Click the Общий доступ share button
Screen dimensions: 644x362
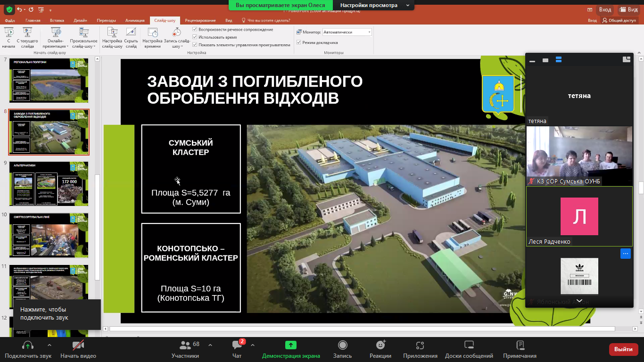(619, 20)
